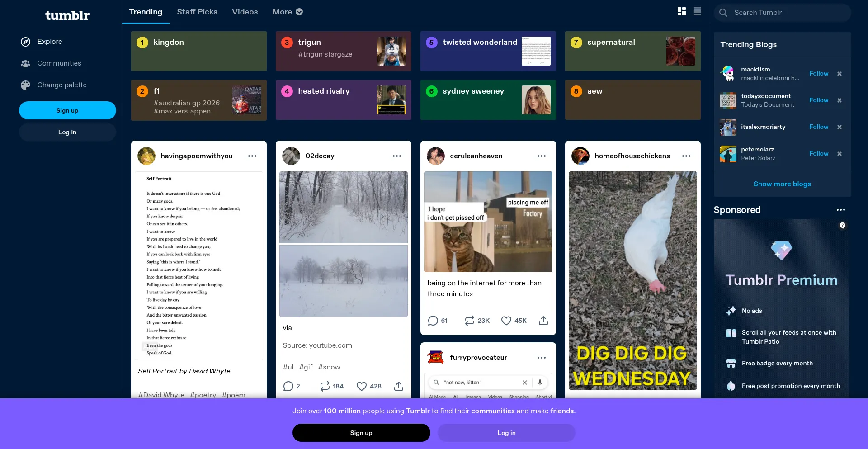This screenshot has height=449, width=868.
Task: Open Explore from the sidebar
Action: (41, 42)
